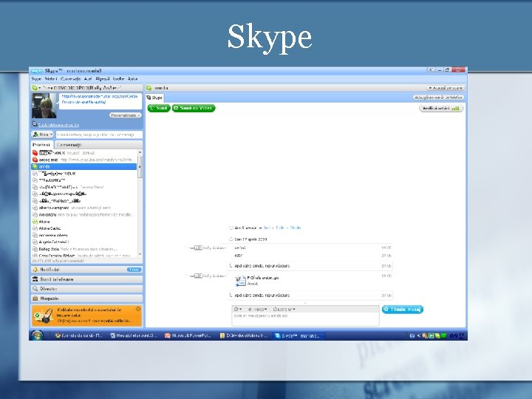Switch to the Skype taskbar button
The height and width of the screenshot is (399, 532).
(x=298, y=335)
